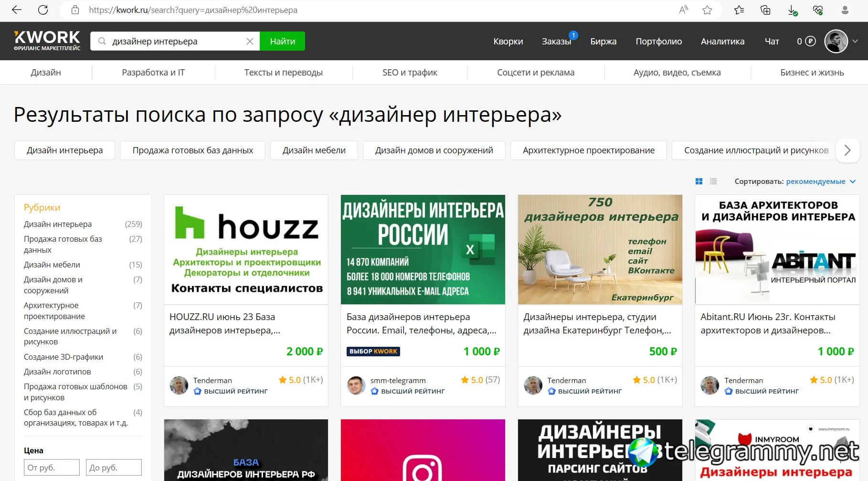Open Аналитика in the top menu
Image resolution: width=868 pixels, height=481 pixels.
coord(722,42)
